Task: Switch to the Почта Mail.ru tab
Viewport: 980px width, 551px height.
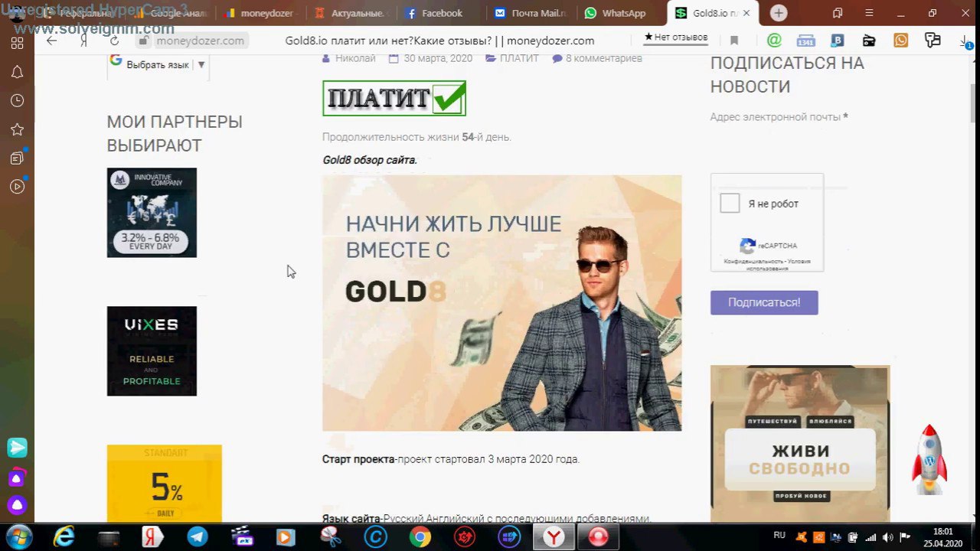Action: (531, 13)
